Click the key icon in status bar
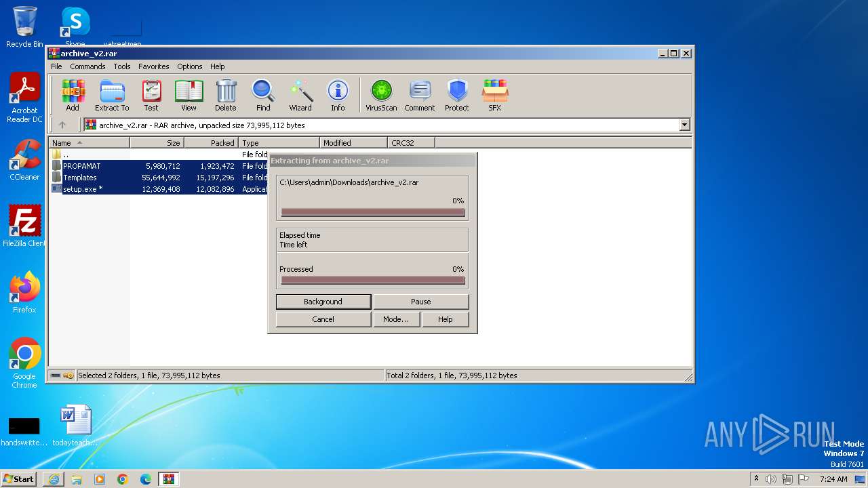 [x=68, y=375]
